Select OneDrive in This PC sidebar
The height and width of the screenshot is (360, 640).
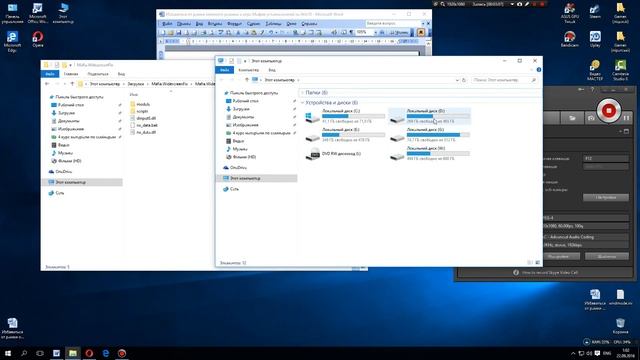click(235, 168)
